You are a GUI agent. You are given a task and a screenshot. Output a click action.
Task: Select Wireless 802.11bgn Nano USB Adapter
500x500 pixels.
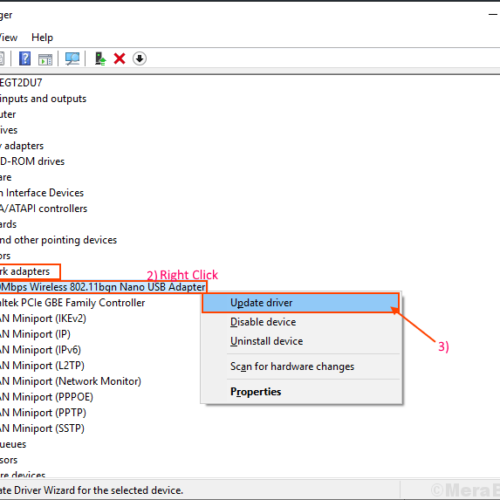coord(103,287)
